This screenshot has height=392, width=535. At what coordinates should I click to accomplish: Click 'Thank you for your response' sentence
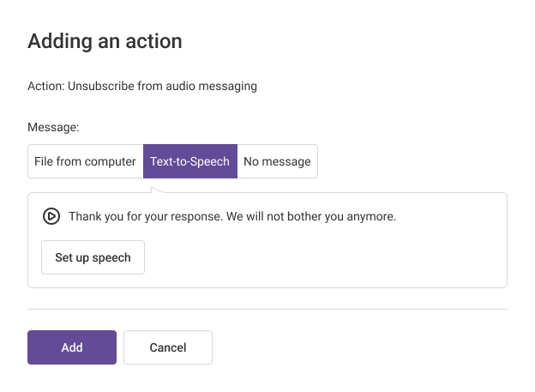click(145, 217)
